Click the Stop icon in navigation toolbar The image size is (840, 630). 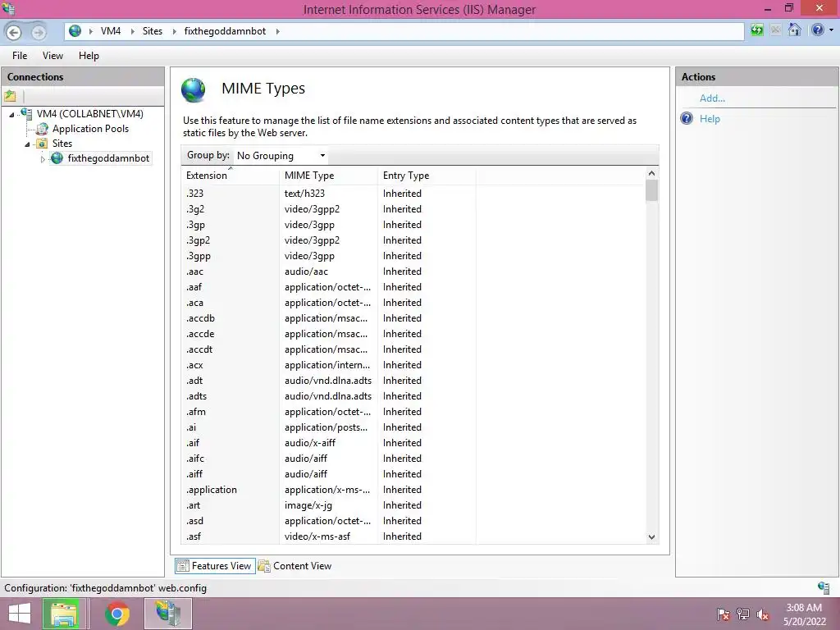[775, 30]
